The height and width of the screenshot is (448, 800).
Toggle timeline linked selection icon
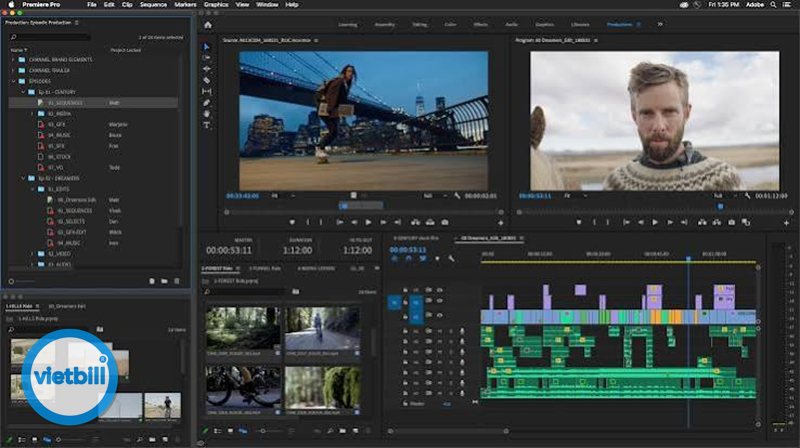click(422, 259)
